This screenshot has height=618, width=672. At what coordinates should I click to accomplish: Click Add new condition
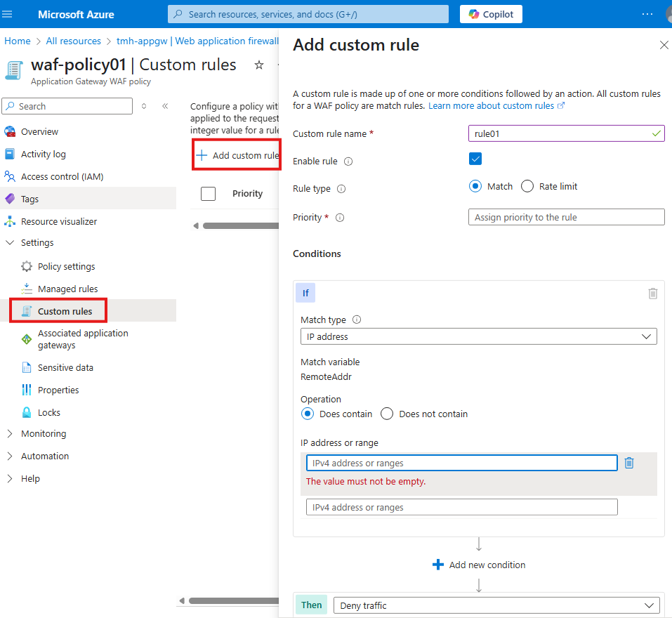tap(479, 565)
